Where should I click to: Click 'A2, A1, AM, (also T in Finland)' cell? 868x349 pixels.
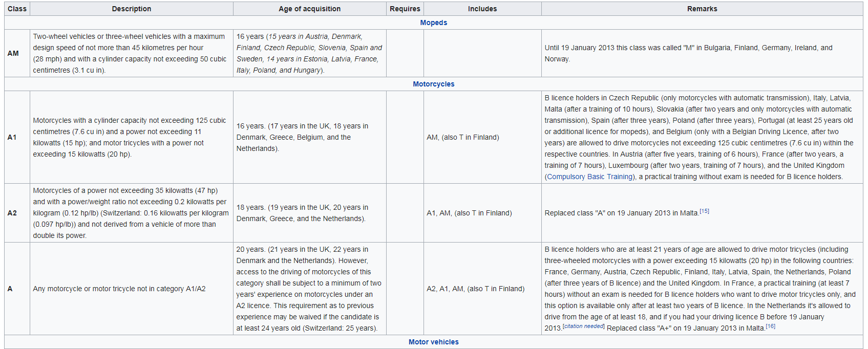482,289
